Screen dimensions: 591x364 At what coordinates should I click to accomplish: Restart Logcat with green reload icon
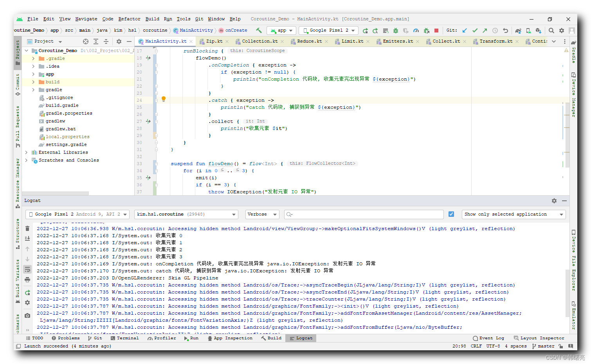click(27, 292)
